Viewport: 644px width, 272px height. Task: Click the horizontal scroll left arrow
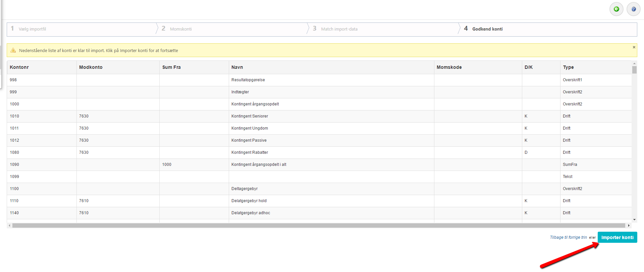coord(9,226)
